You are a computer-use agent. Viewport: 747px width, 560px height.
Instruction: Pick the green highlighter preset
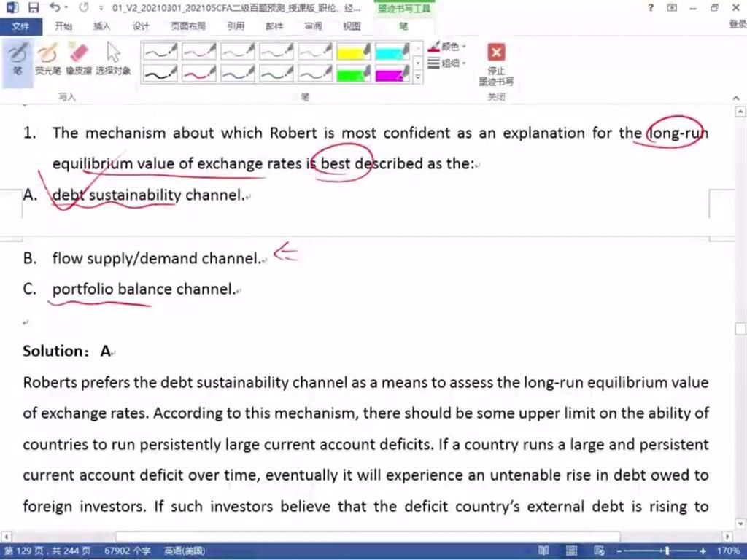click(354, 73)
